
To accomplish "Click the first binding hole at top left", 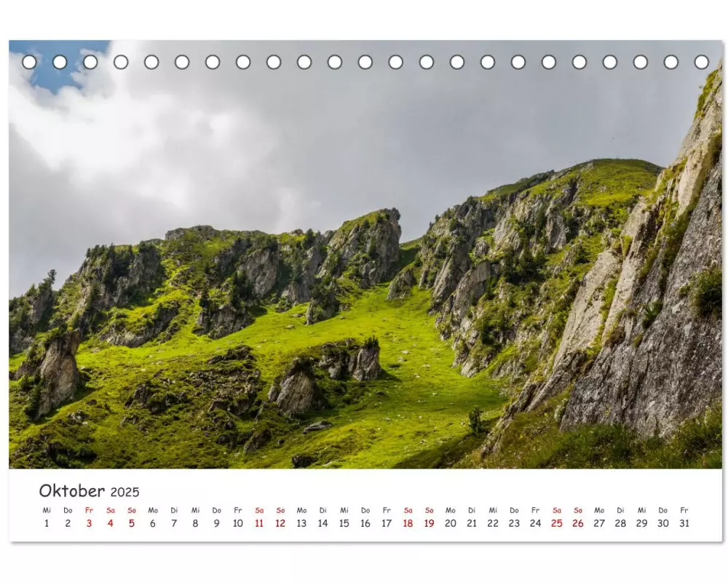I will pos(29,62).
